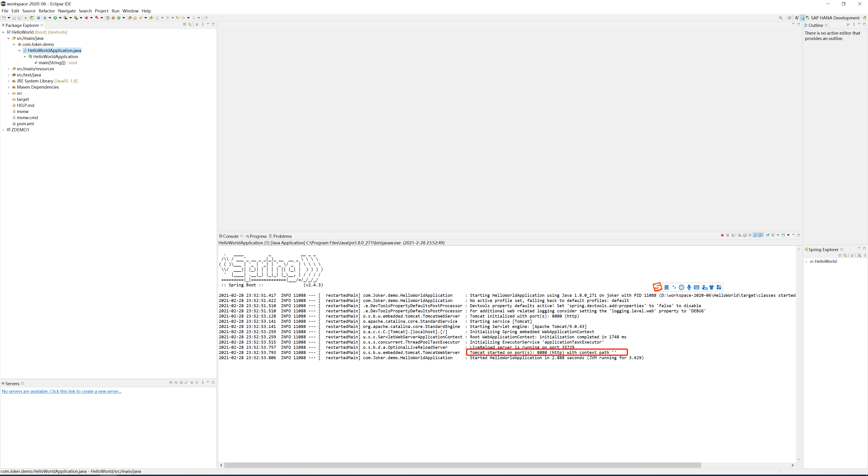Collapse all in Package Explorer
Viewport: 868px width, 476px height.
coord(185,24)
